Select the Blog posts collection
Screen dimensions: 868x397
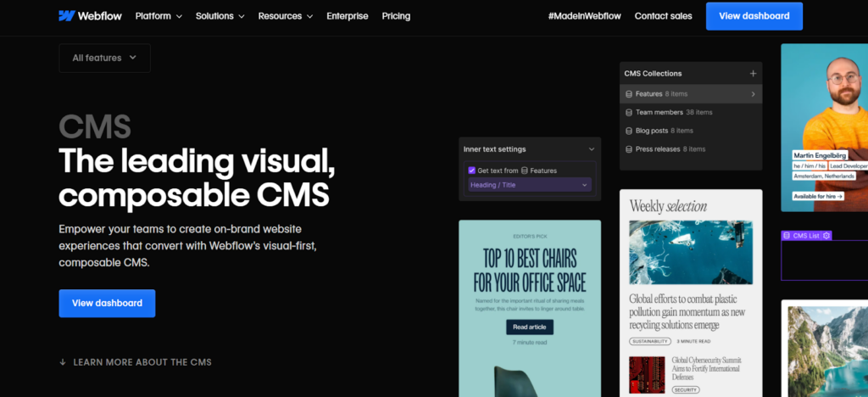(x=691, y=131)
